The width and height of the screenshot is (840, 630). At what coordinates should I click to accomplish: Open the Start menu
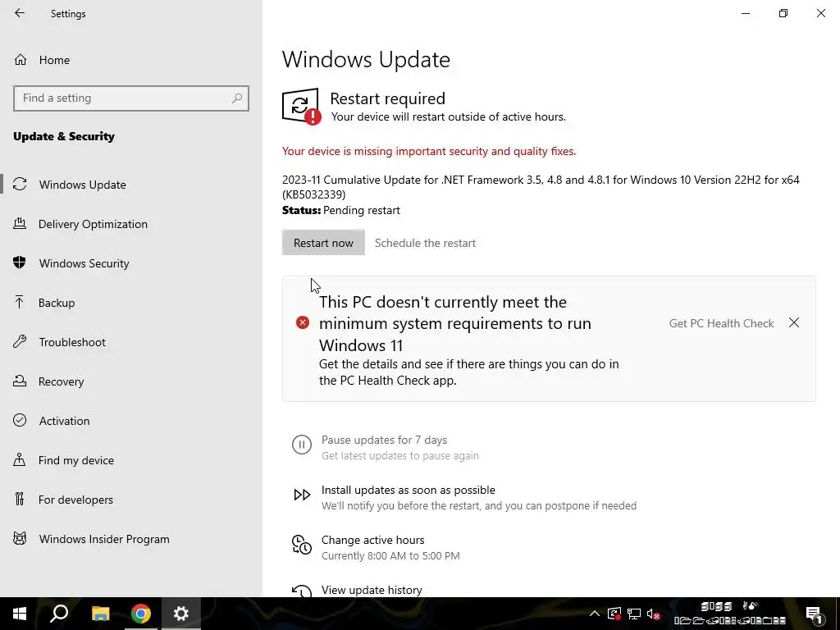20,614
